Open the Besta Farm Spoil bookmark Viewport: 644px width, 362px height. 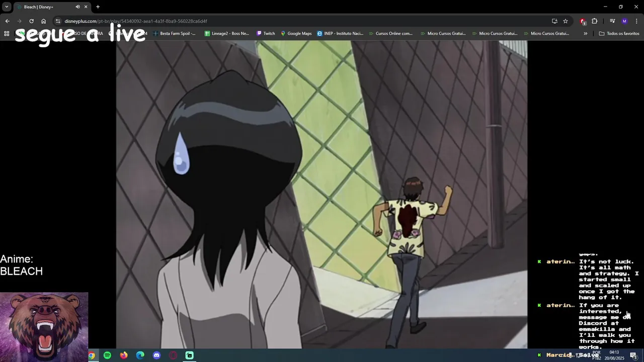174,34
